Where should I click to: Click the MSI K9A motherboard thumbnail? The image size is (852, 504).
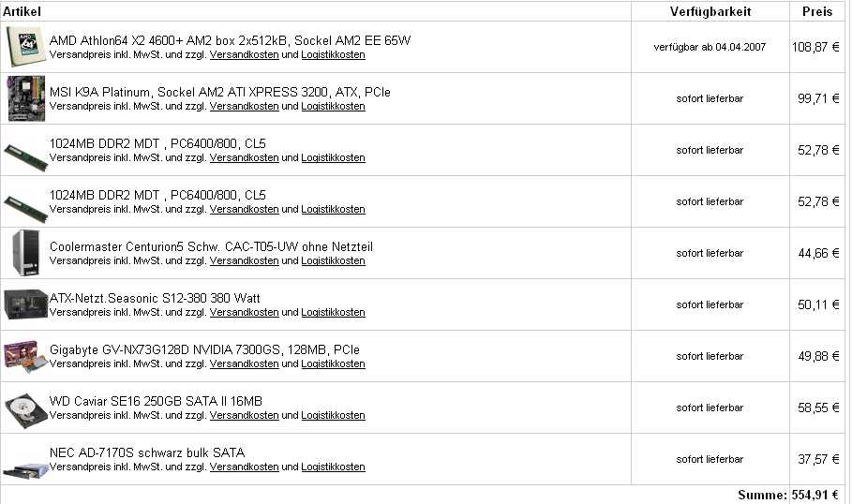[25, 97]
